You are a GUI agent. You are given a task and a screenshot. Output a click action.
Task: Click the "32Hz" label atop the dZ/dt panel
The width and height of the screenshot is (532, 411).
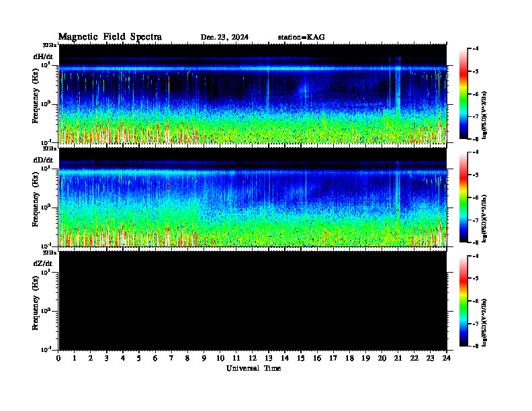coord(50,253)
